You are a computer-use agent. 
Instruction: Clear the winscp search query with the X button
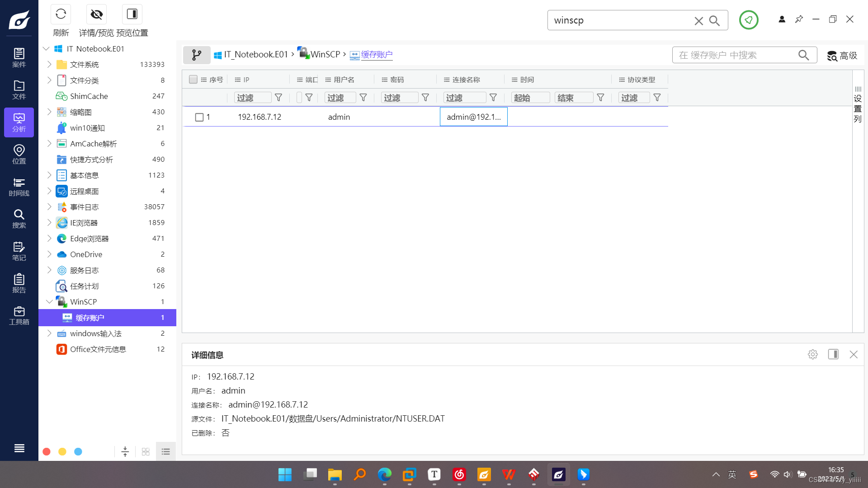pyautogui.click(x=698, y=20)
